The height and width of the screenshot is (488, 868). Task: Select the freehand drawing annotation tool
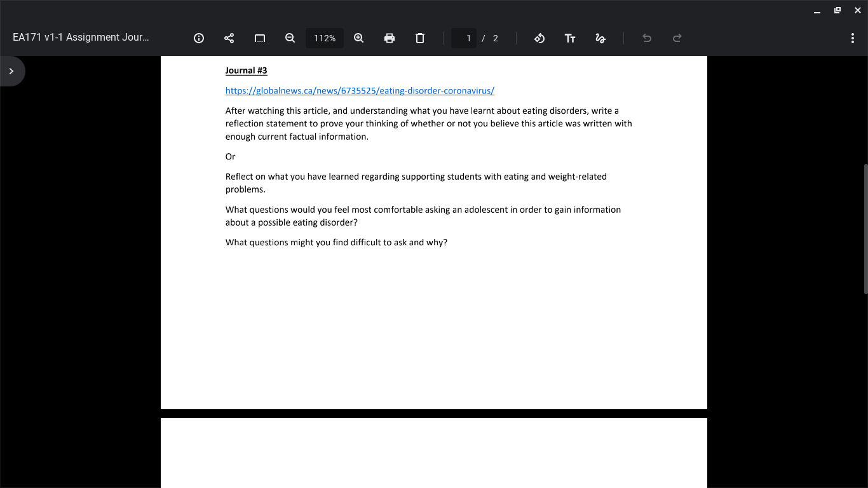pos(600,38)
